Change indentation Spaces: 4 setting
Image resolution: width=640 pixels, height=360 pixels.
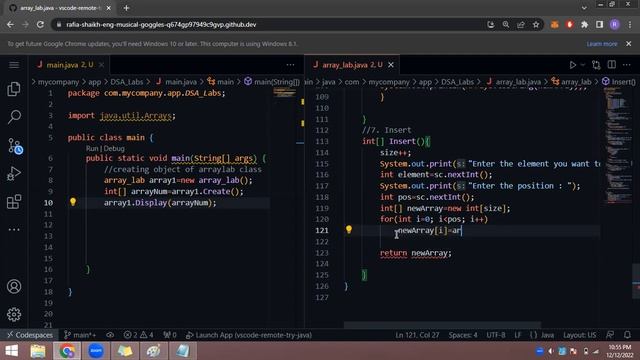(463, 335)
